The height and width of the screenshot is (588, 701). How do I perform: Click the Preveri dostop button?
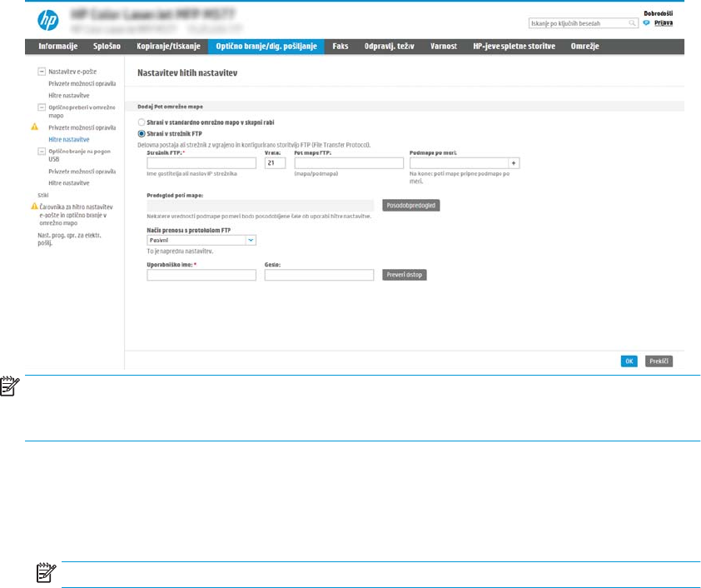pyautogui.click(x=405, y=275)
